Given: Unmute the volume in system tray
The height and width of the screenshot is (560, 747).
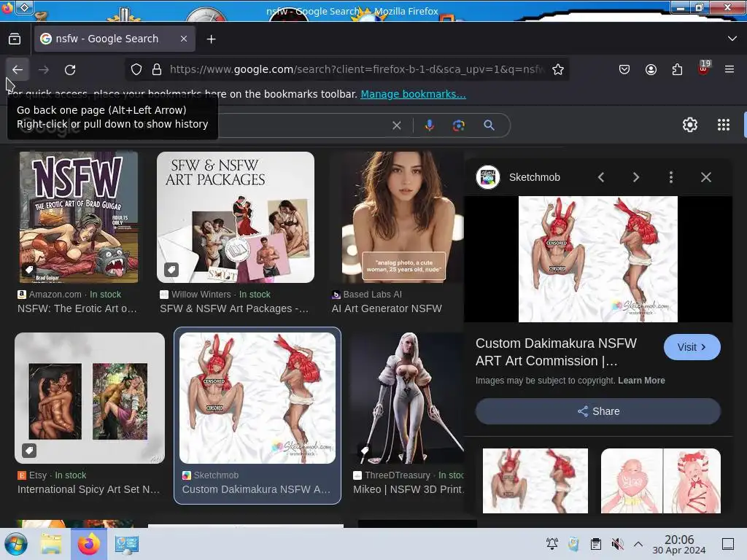Looking at the screenshot, I should coord(617,544).
